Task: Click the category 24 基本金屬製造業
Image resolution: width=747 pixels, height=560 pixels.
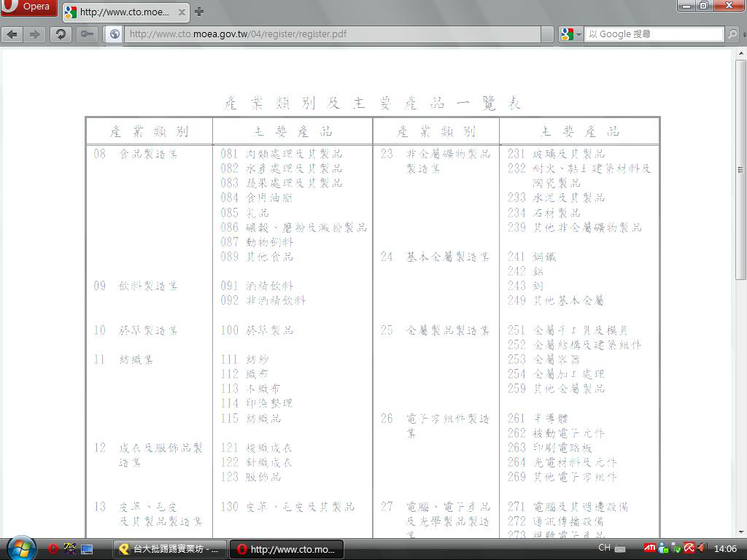Action: point(435,257)
